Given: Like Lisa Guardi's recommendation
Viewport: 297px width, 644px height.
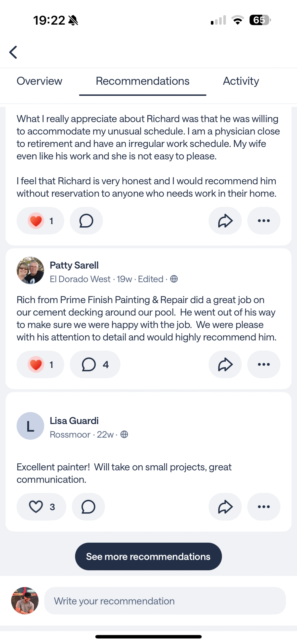Looking at the screenshot, I should [x=41, y=507].
